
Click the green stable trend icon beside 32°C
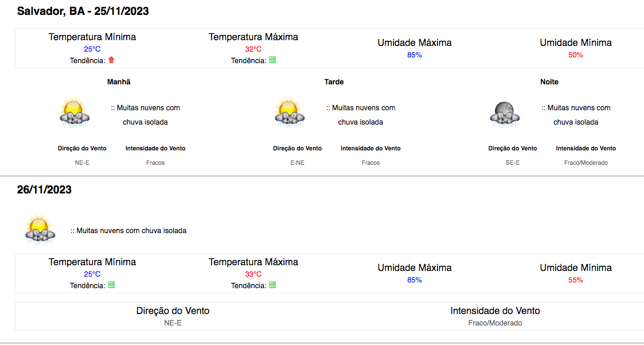[x=272, y=60]
